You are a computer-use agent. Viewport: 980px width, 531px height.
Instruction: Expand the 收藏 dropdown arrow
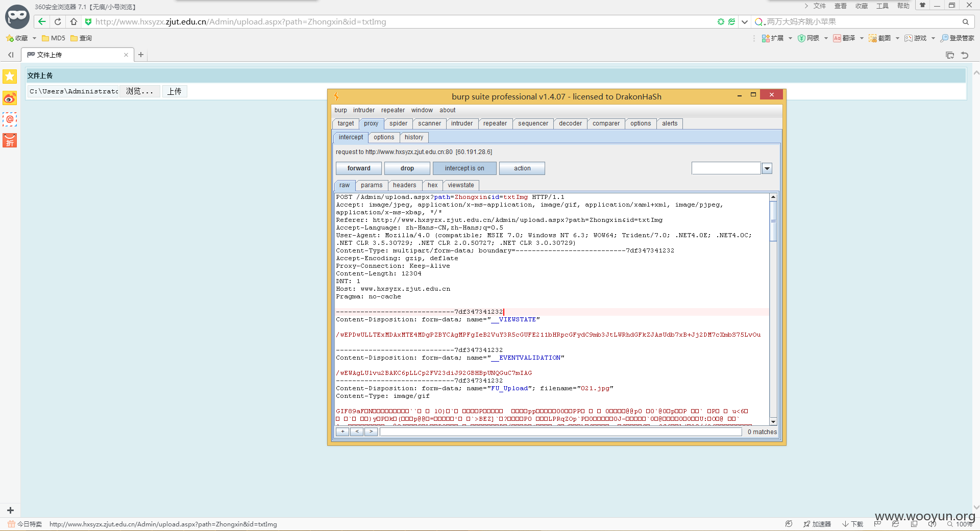point(34,38)
